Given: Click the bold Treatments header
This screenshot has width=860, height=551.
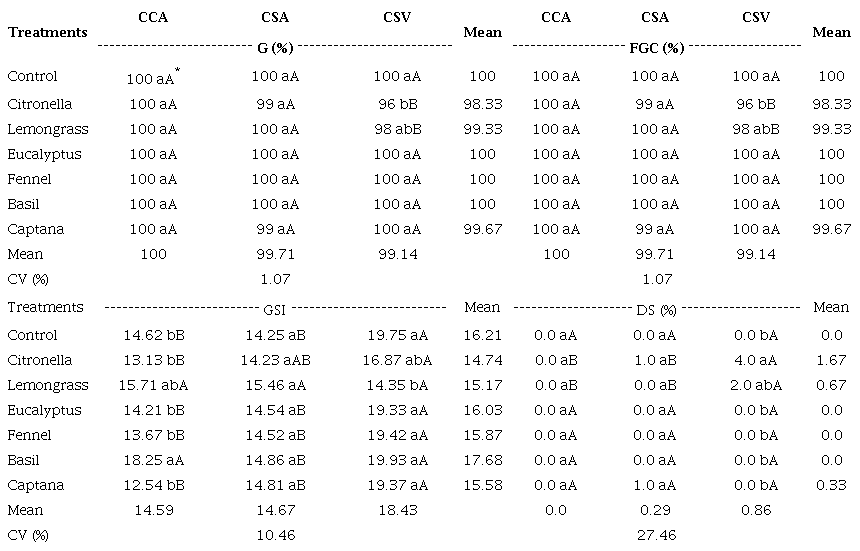Looking at the screenshot, I should click(47, 32).
